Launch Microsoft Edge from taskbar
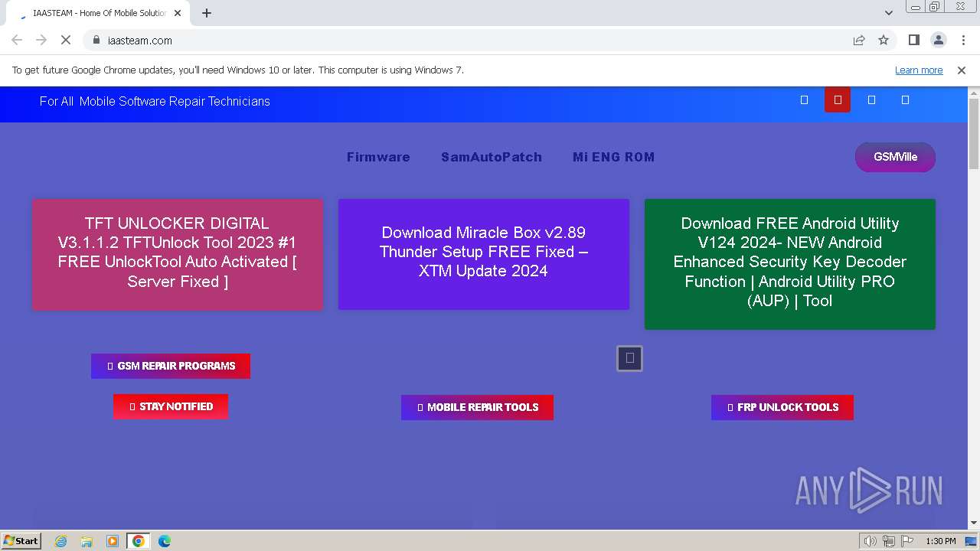 click(164, 541)
